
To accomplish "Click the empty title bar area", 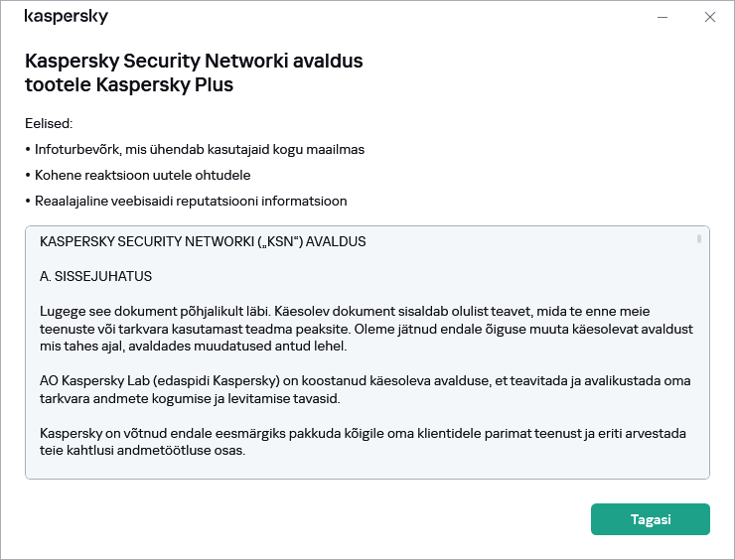I will pos(377,17).
